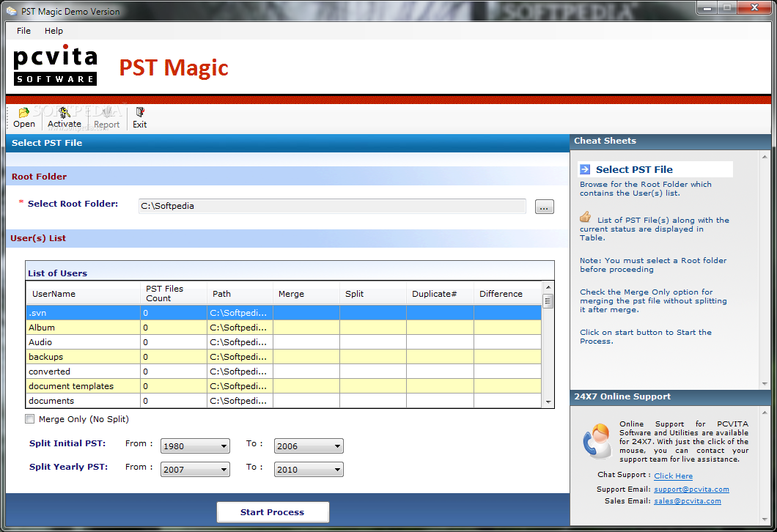The image size is (777, 532).
Task: Click the pcvita software logo
Action: (x=55, y=66)
